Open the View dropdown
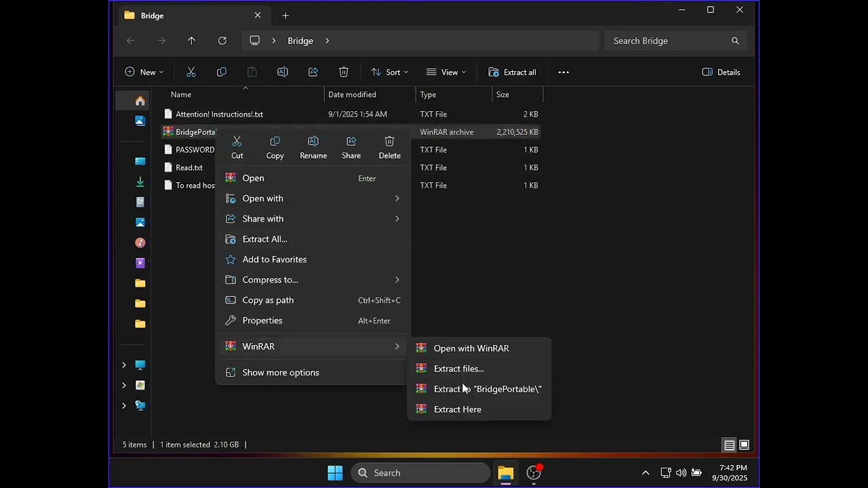The image size is (868, 488). pyautogui.click(x=446, y=72)
